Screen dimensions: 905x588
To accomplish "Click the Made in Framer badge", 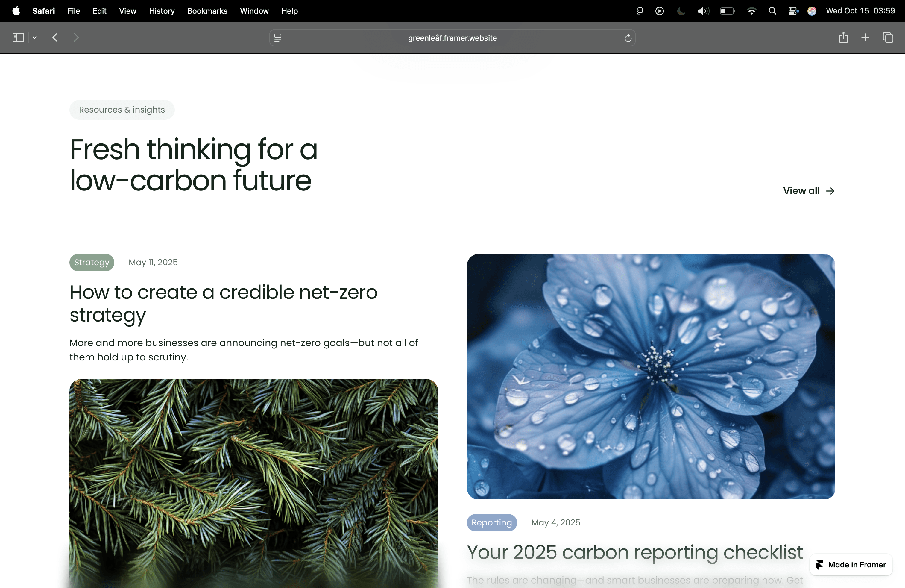I will point(851,564).
